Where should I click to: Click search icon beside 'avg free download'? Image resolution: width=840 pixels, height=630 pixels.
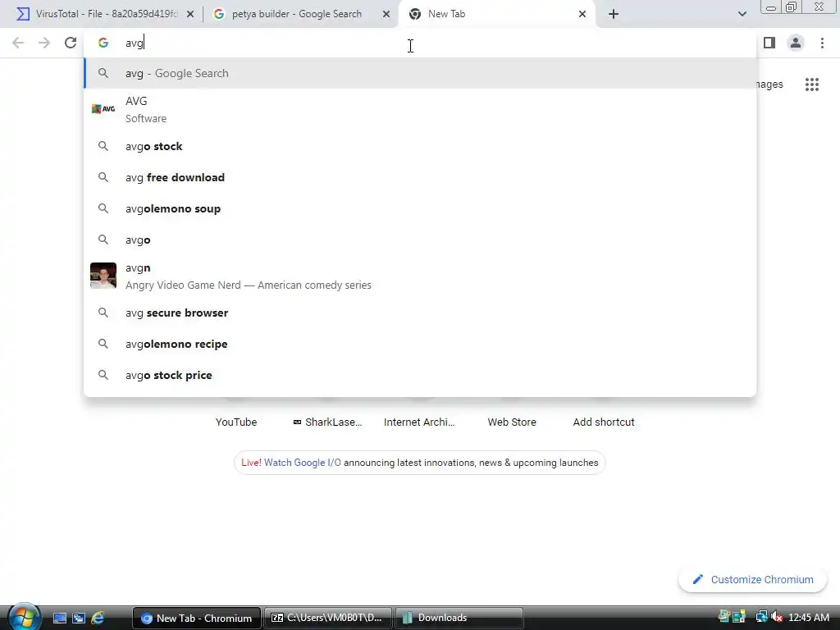pos(103,177)
